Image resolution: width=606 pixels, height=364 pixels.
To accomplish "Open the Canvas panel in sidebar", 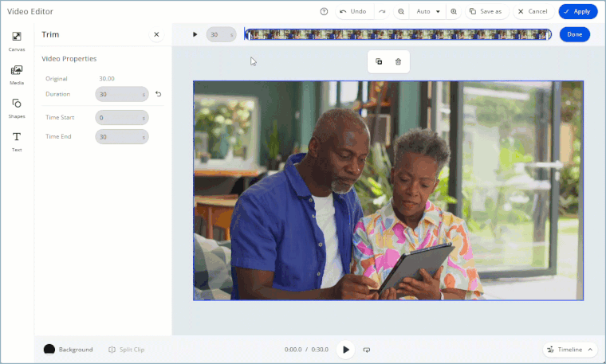I will click(16, 40).
